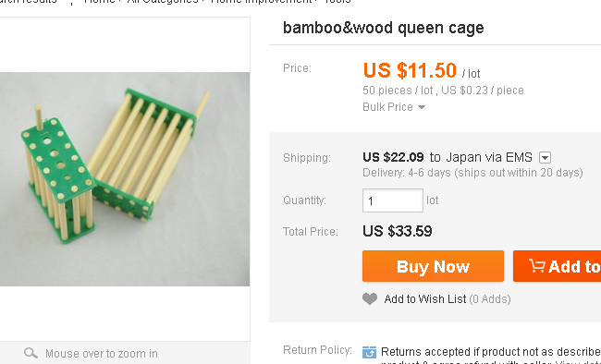Click the Japan via EMS shipping text
This screenshot has height=364, width=601.
tap(489, 157)
